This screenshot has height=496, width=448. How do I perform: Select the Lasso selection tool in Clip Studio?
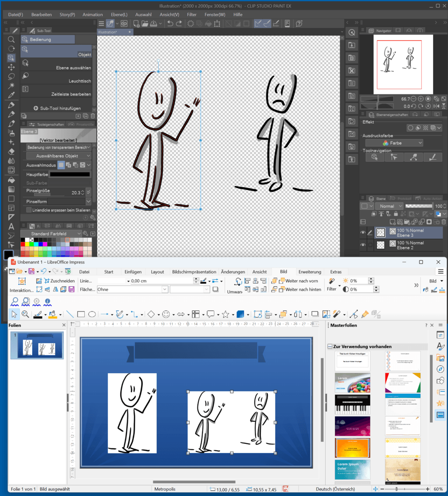click(x=11, y=77)
